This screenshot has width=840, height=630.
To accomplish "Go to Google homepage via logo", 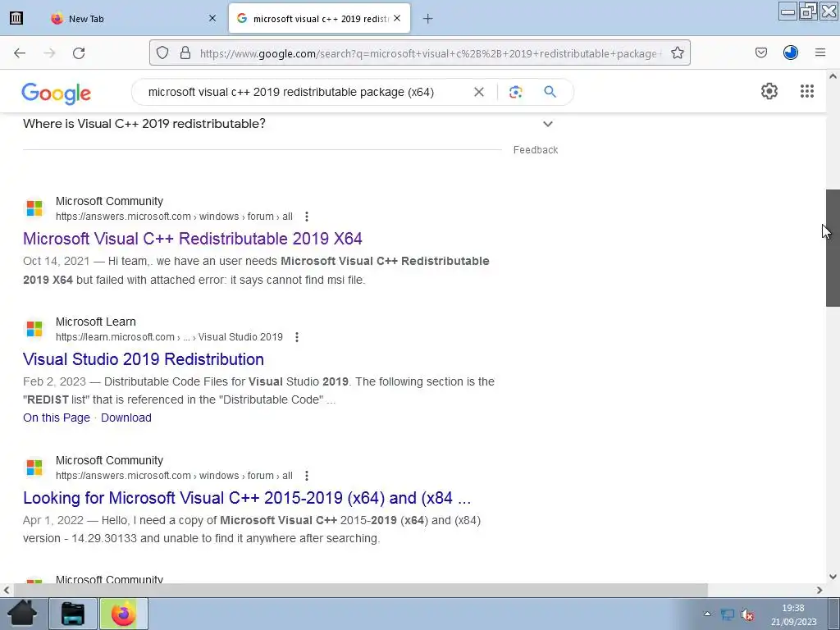I will [x=57, y=94].
